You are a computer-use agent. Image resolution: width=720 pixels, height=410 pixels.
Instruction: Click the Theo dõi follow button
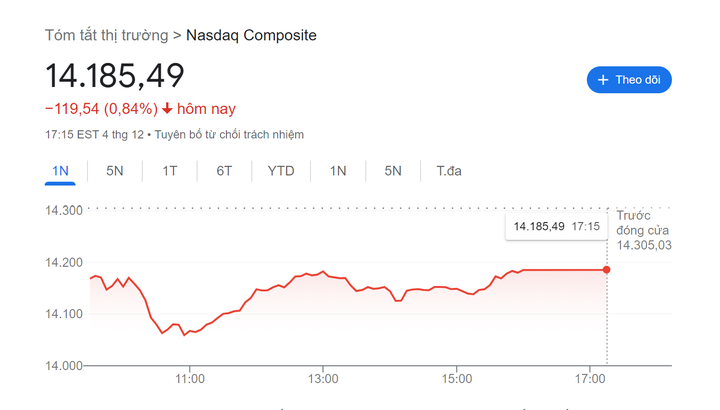(x=629, y=80)
